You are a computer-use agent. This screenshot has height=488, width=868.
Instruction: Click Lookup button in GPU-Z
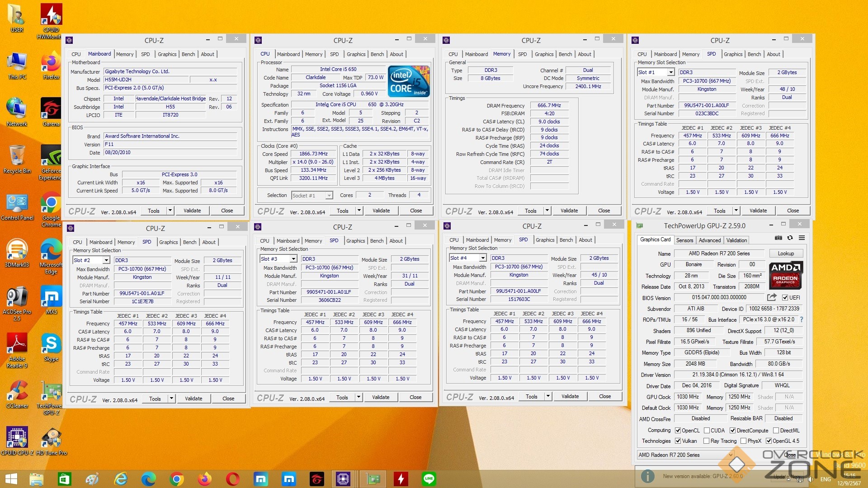click(x=785, y=253)
